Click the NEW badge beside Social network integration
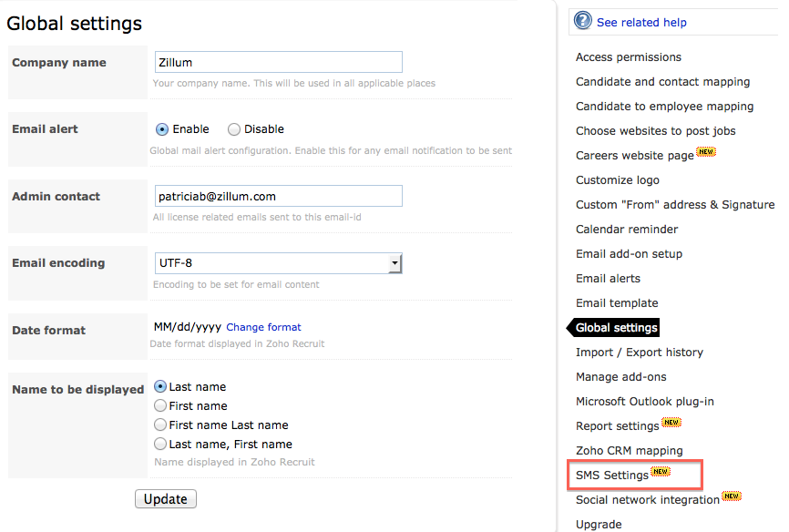This screenshot has width=789, height=532. pyautogui.click(x=732, y=496)
